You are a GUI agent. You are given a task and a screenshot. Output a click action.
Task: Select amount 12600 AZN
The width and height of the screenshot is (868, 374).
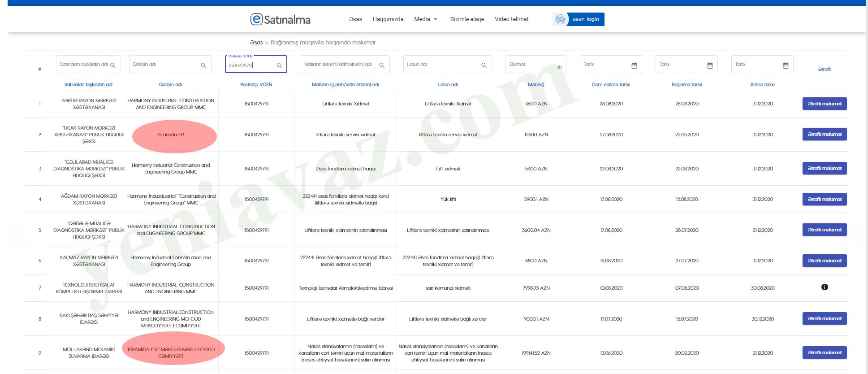[x=536, y=135]
